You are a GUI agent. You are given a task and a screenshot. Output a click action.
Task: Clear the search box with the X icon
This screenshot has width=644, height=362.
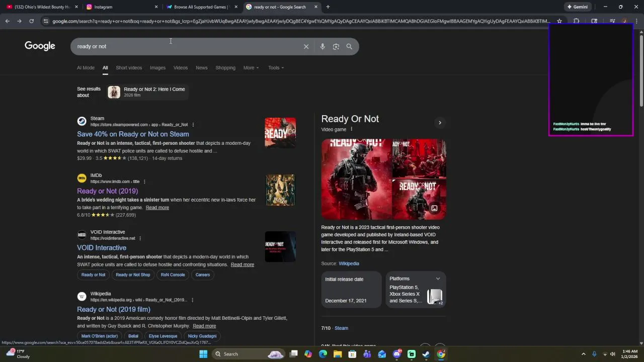(306, 46)
